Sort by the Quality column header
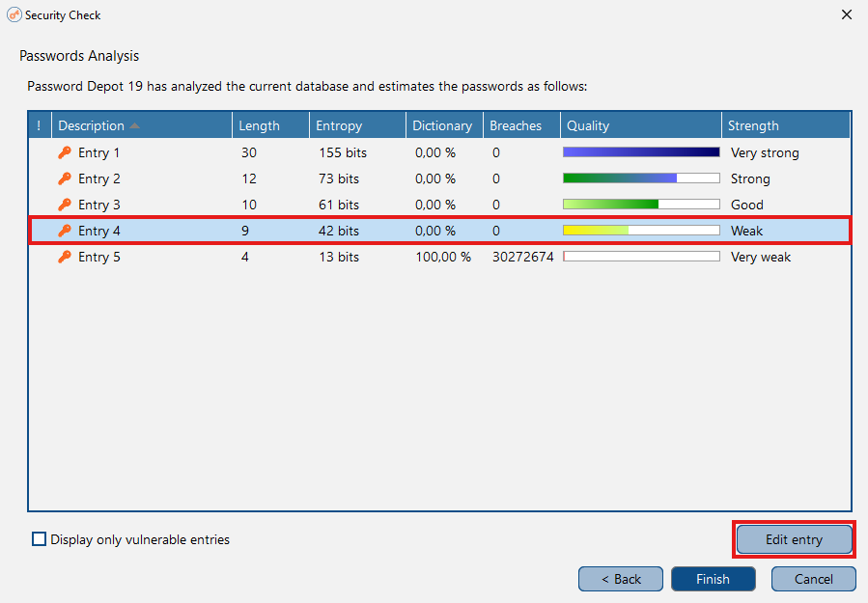 point(641,125)
